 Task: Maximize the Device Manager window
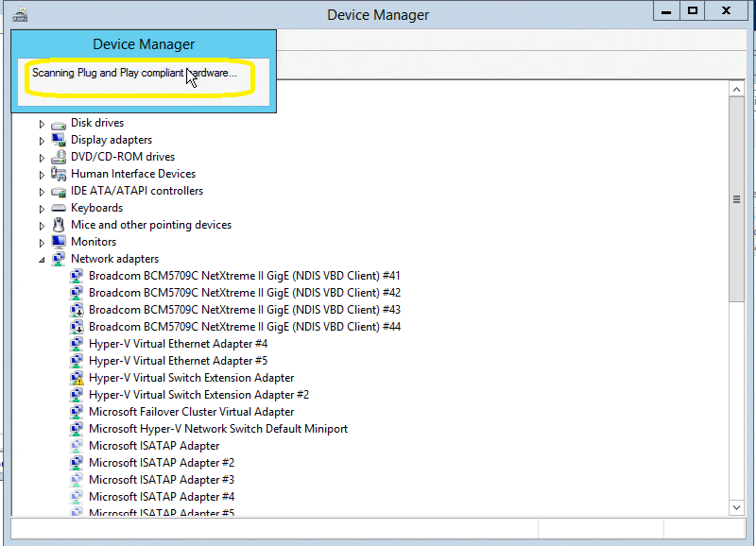pos(693,10)
